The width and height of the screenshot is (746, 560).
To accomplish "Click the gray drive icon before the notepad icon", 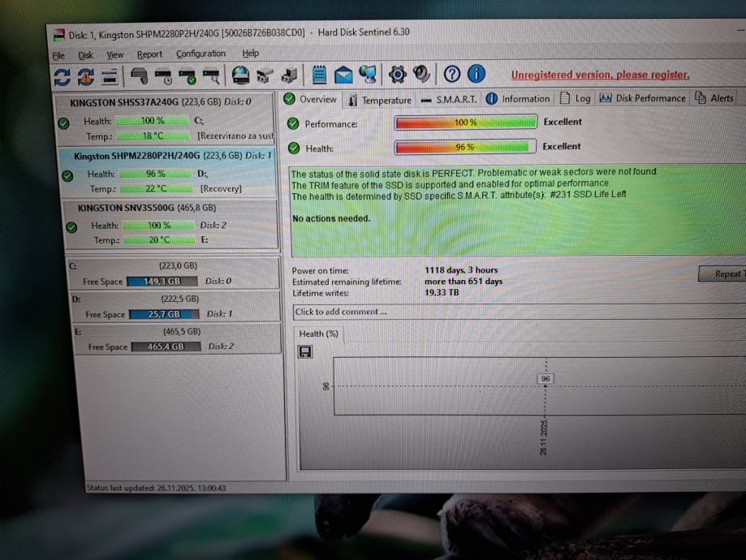I will tap(289, 75).
